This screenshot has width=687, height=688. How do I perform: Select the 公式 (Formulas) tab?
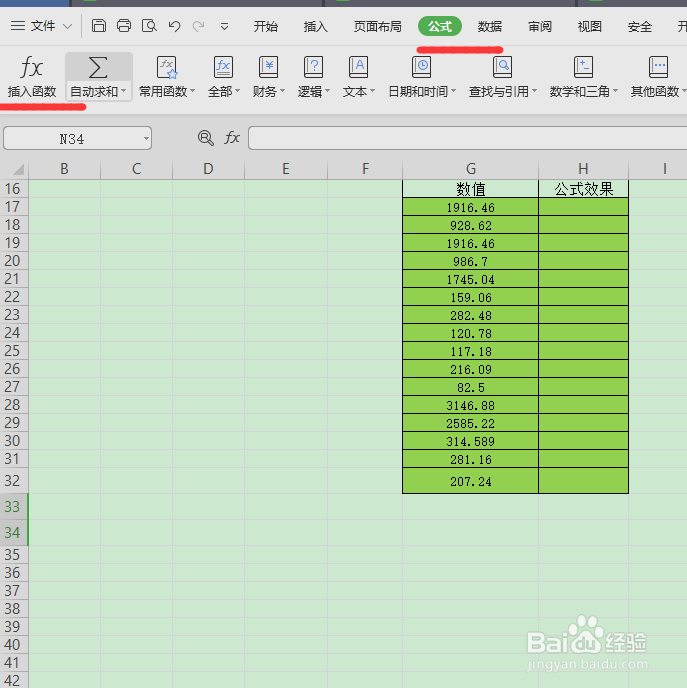(x=440, y=26)
